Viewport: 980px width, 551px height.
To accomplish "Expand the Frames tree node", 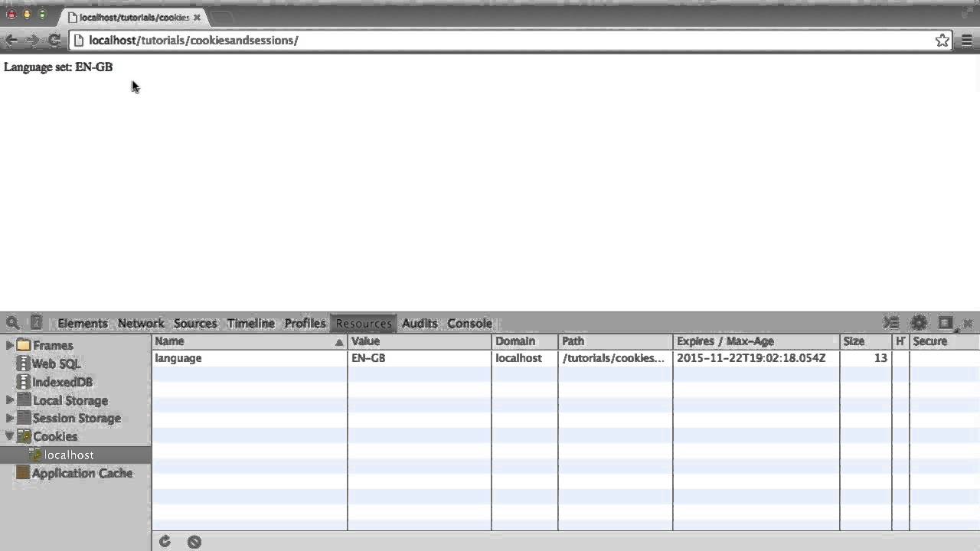I will [x=9, y=345].
